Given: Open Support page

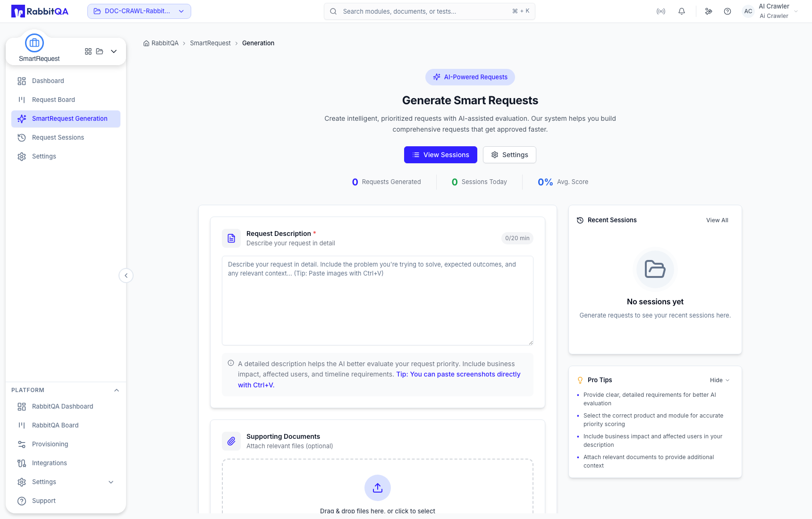Looking at the screenshot, I should [66, 501].
